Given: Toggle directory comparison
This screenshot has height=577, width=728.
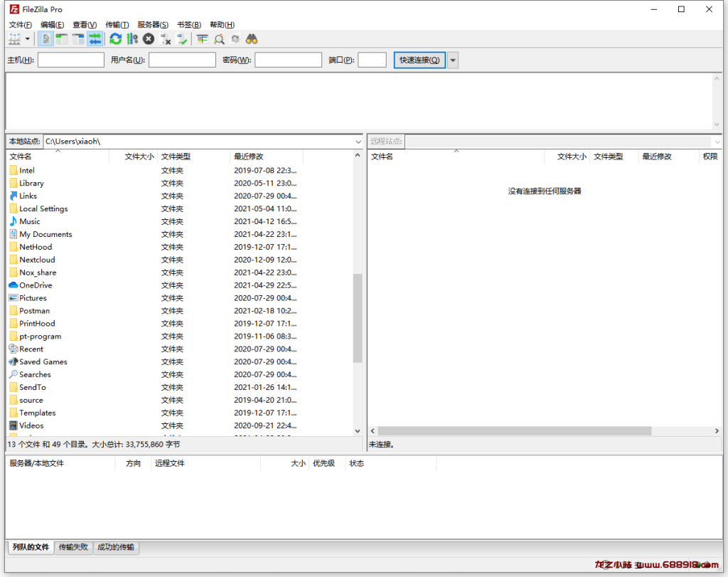Looking at the screenshot, I should coord(219,40).
